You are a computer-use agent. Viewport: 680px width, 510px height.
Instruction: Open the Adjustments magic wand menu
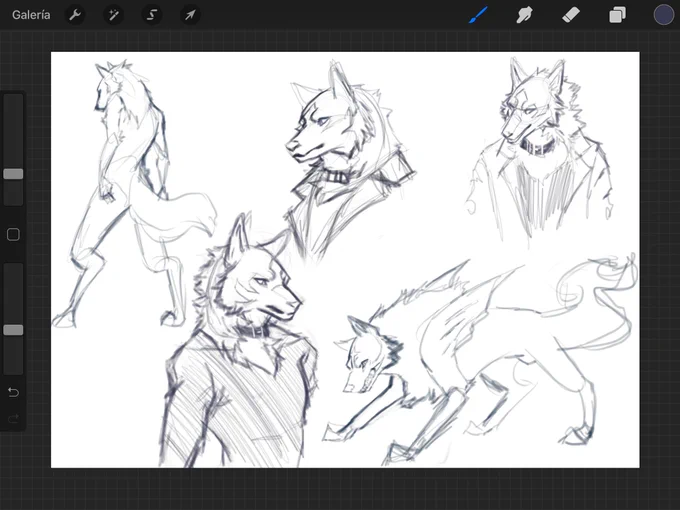coord(114,15)
